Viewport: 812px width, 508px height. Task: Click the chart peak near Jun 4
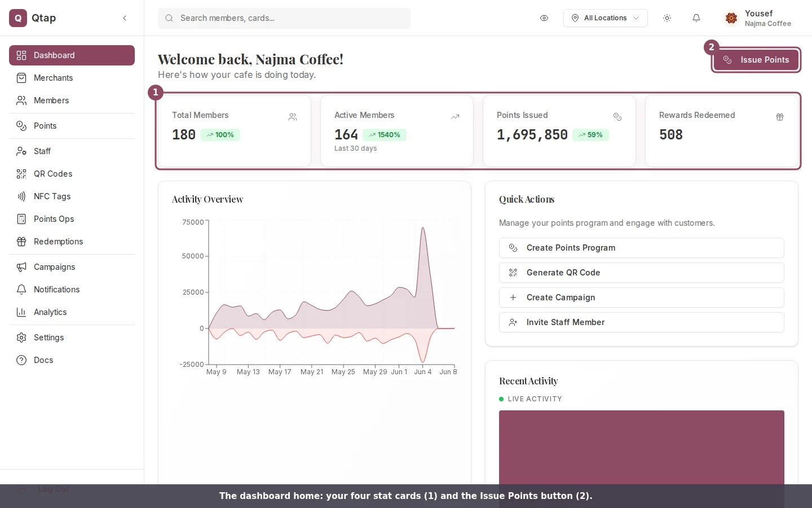tap(423, 228)
